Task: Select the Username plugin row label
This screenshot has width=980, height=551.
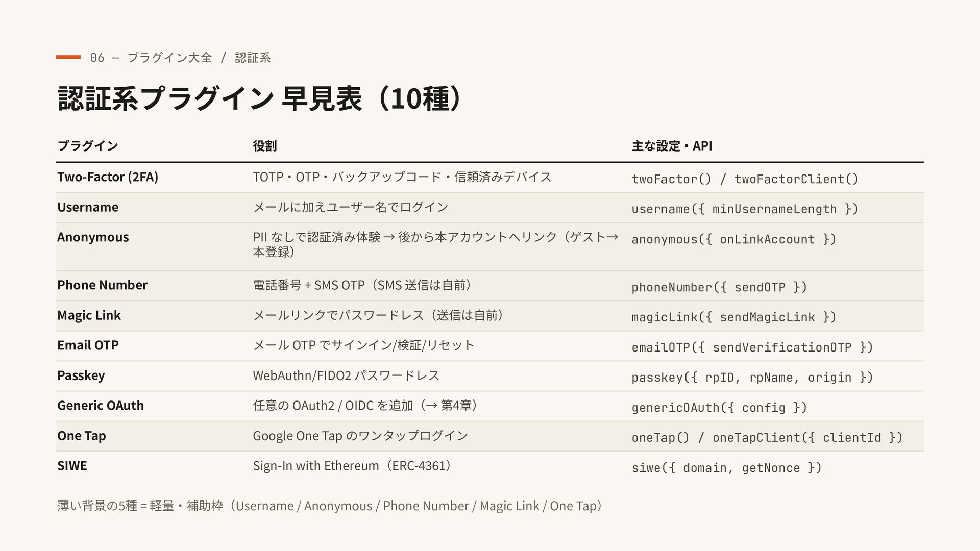Action: [x=88, y=207]
